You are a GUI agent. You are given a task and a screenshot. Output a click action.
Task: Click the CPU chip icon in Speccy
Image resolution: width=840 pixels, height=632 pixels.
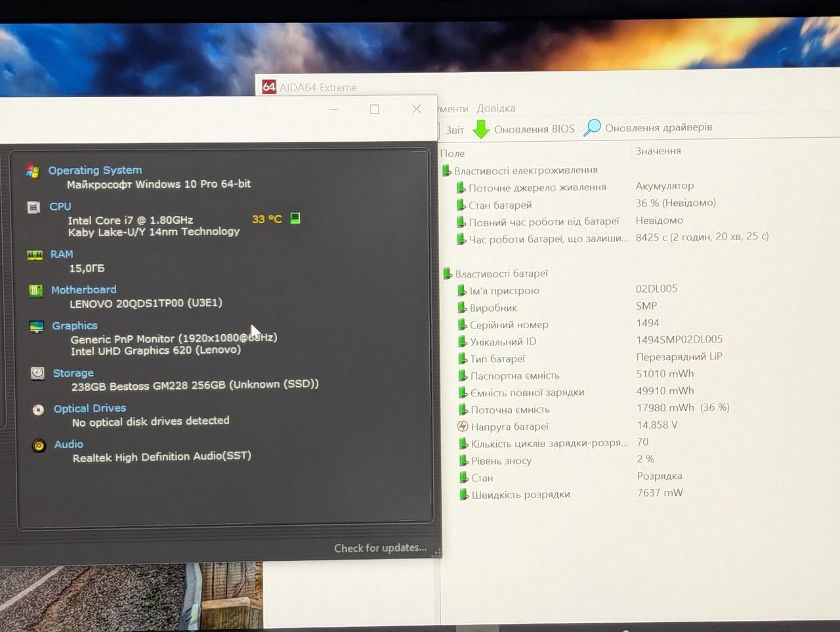pyautogui.click(x=34, y=207)
